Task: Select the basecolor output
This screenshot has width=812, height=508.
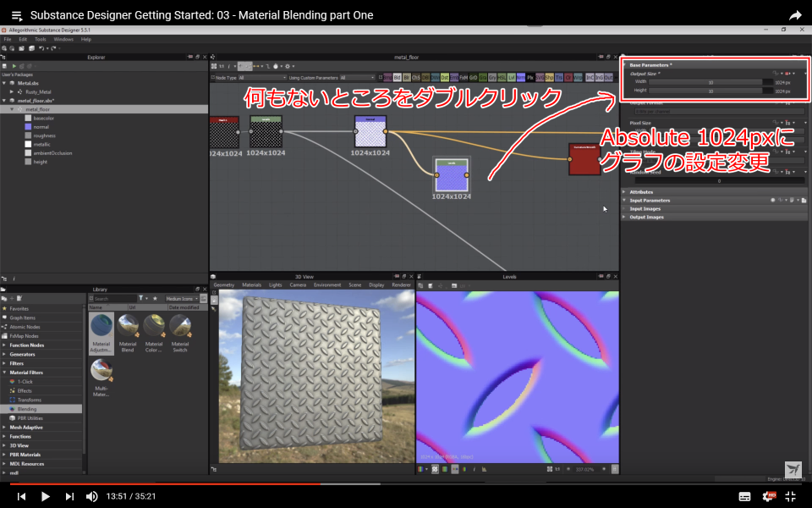Action: coord(43,119)
